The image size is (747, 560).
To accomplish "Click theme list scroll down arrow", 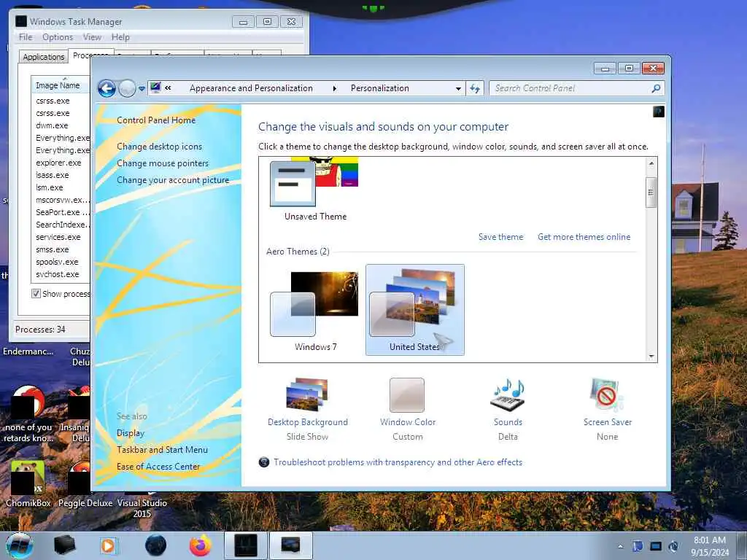I will (651, 356).
